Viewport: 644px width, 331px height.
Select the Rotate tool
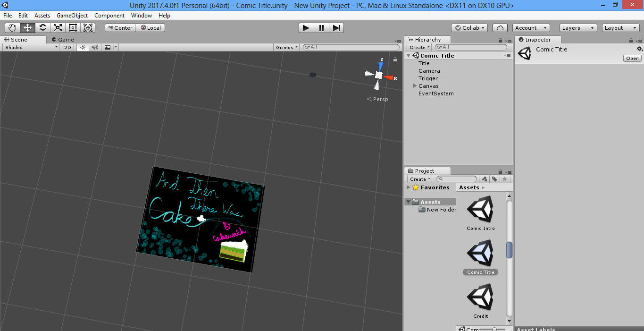point(42,28)
